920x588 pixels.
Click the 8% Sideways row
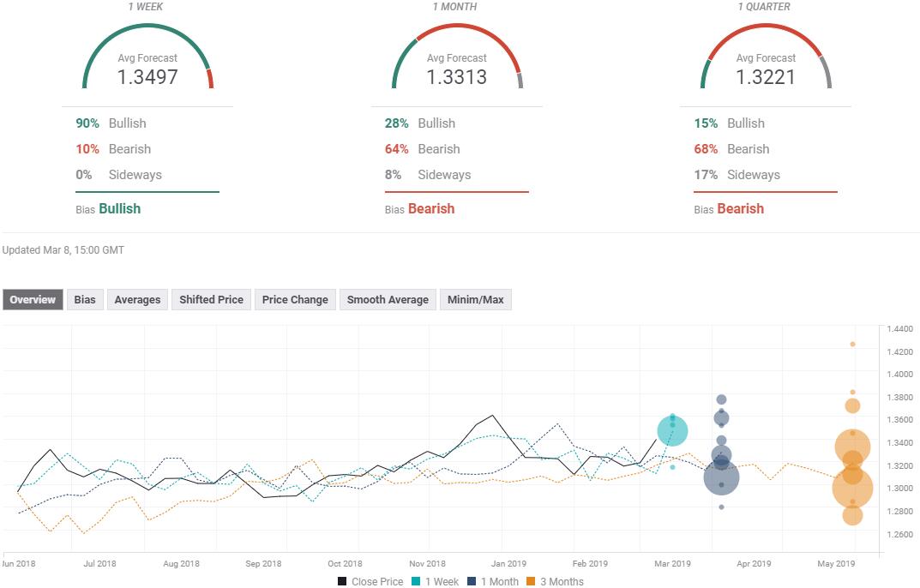[428, 175]
